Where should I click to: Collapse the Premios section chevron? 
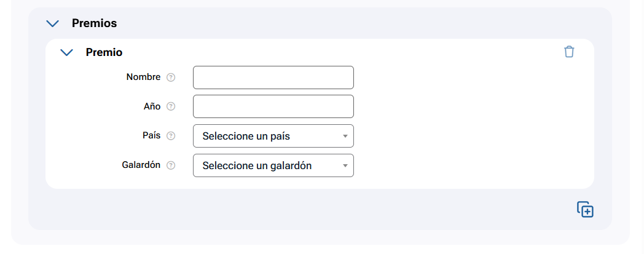[53, 23]
